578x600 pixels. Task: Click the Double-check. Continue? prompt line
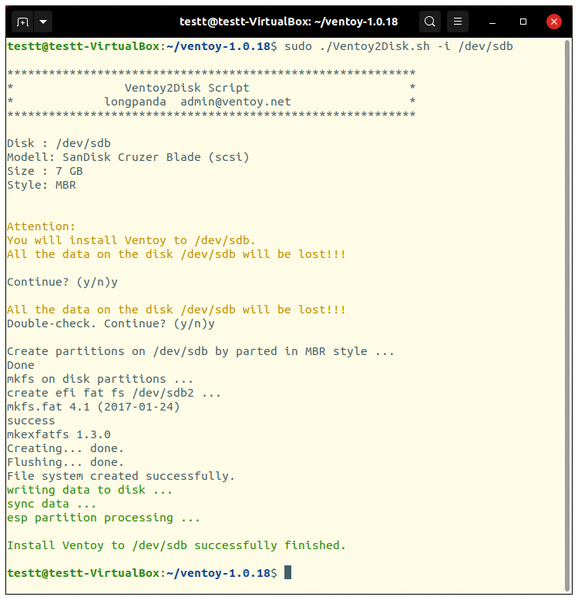[x=111, y=324]
